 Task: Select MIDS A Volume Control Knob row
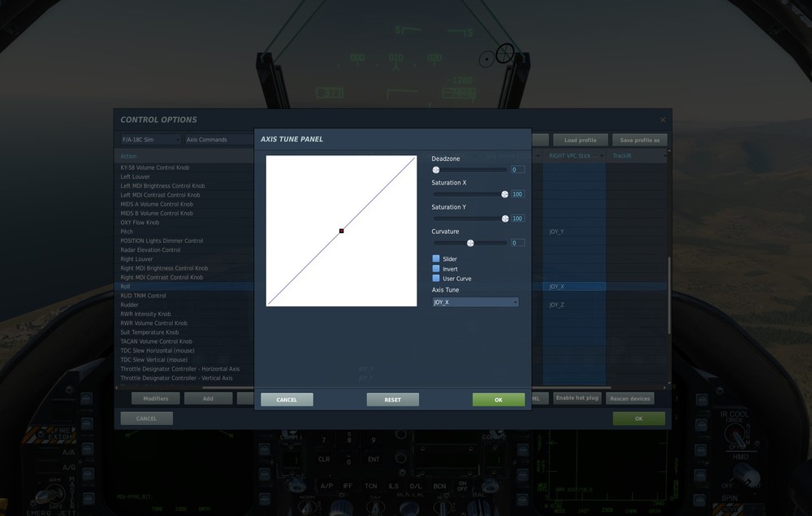[184, 204]
